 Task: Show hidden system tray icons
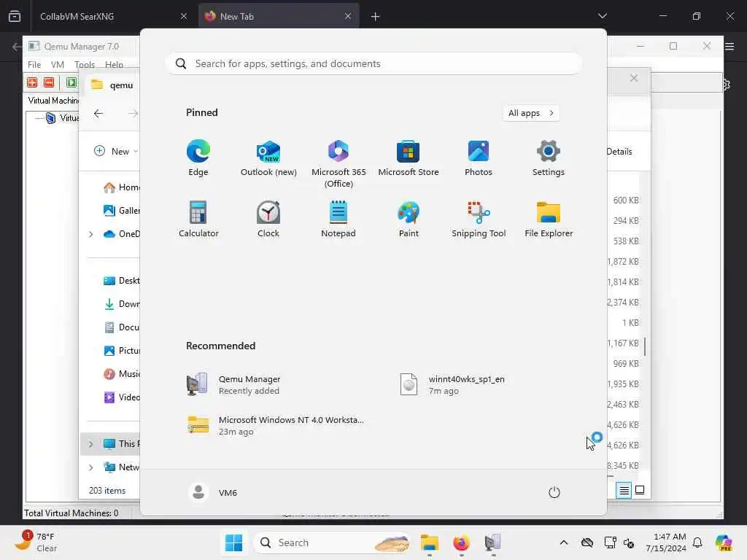pyautogui.click(x=564, y=542)
